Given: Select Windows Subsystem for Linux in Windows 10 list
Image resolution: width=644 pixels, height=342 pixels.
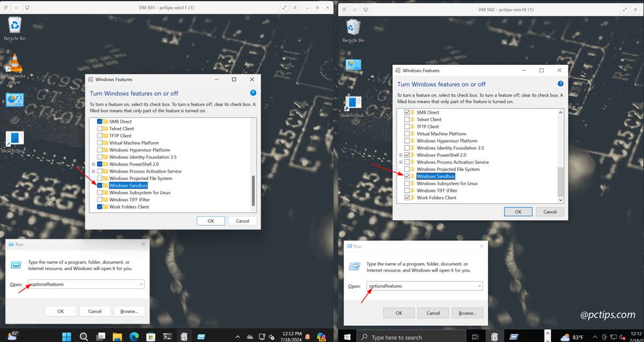Looking at the screenshot, I should pyautogui.click(x=447, y=183).
